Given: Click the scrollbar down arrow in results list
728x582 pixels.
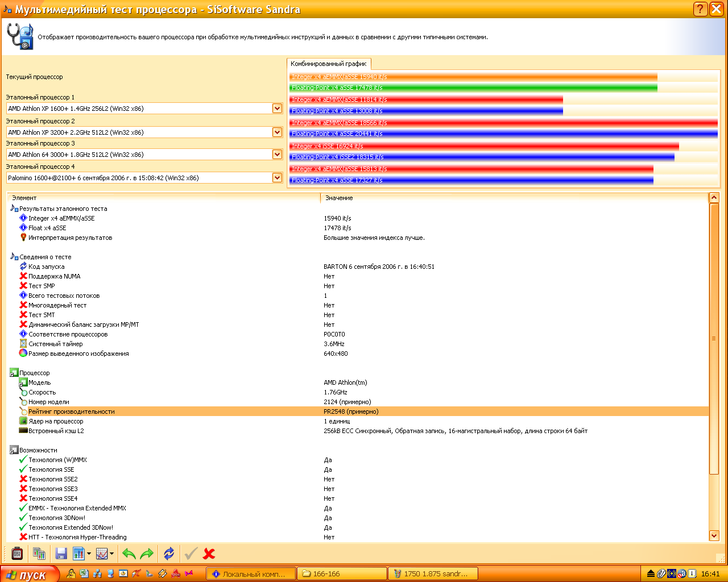Looking at the screenshot, I should point(714,535).
